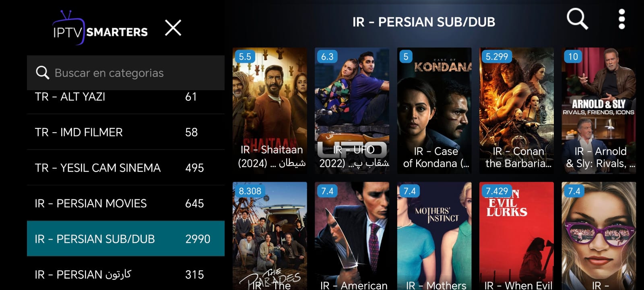Select TR - ALT YAZI category

[x=126, y=97]
